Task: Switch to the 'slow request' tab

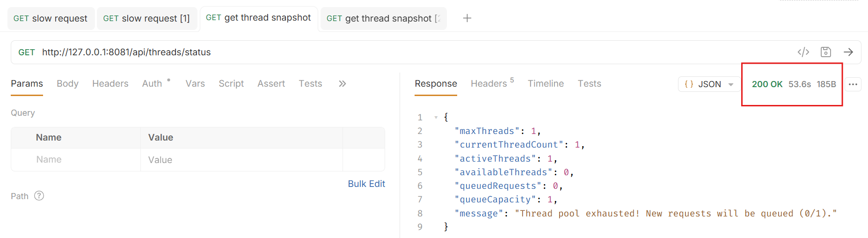Action: click(51, 19)
